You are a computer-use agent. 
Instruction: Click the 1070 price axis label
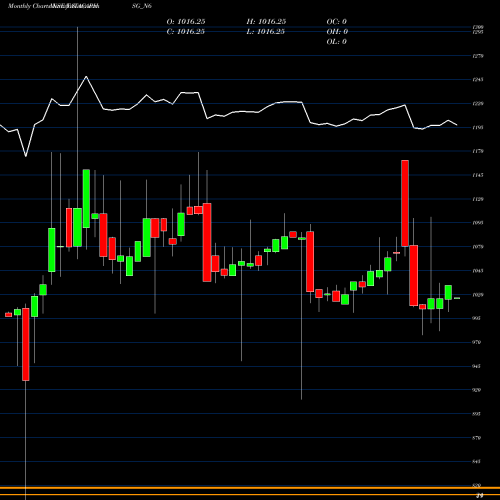(478, 247)
